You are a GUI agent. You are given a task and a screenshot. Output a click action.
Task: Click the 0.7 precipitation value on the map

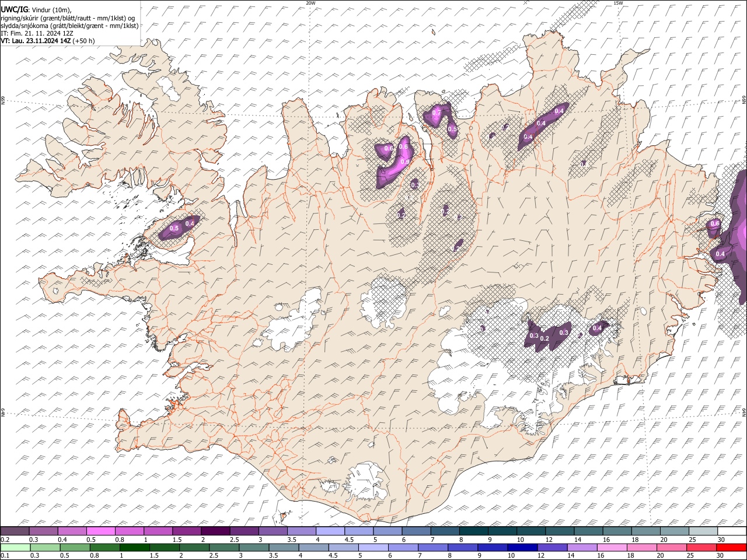pyautogui.click(x=437, y=113)
